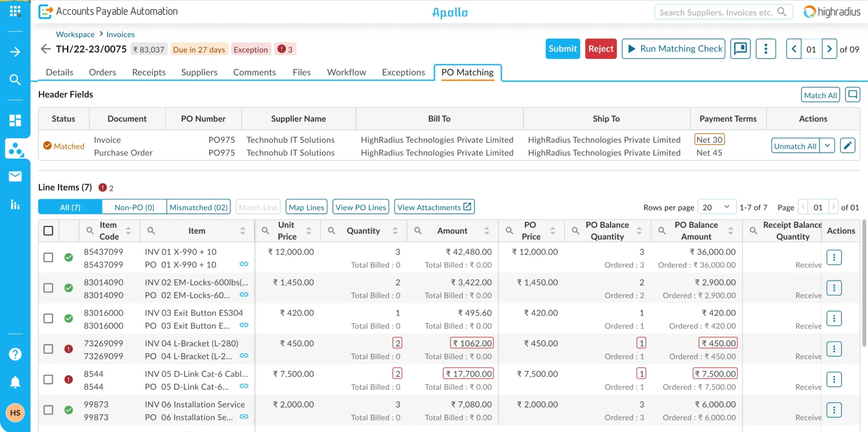Click the Match All button

[x=820, y=95]
